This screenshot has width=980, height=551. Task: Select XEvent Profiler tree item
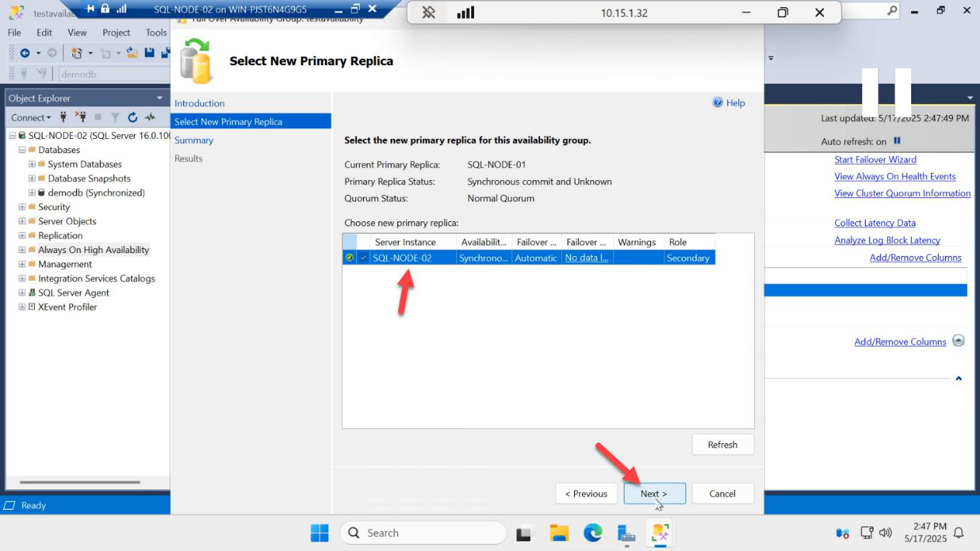tap(67, 307)
